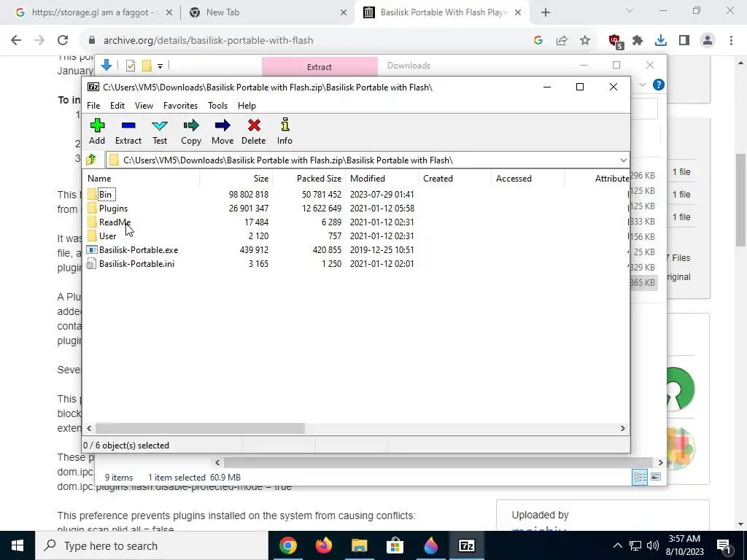Open Windows Start menu
The width and height of the screenshot is (747, 560).
click(18, 545)
